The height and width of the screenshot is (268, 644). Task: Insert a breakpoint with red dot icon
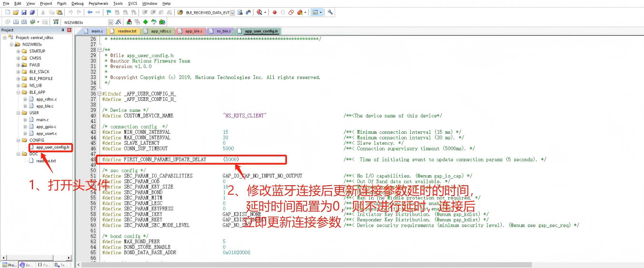click(275, 12)
